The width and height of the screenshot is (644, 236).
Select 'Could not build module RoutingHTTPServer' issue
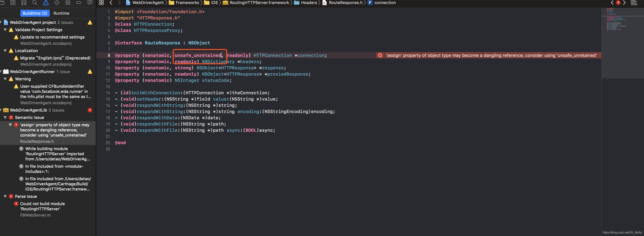42,206
